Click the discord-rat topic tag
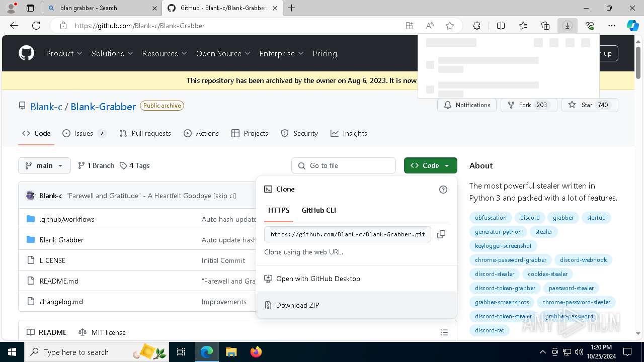The height and width of the screenshot is (362, 644). pyautogui.click(x=489, y=330)
